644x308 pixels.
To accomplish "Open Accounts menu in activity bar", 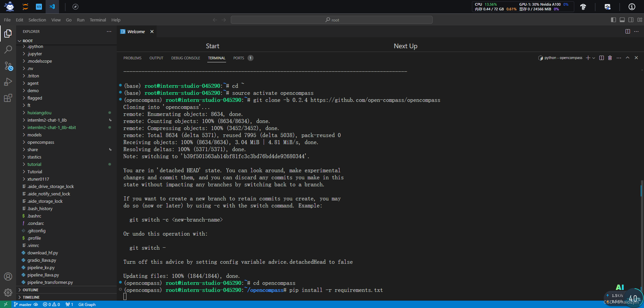I will click(x=8, y=276).
